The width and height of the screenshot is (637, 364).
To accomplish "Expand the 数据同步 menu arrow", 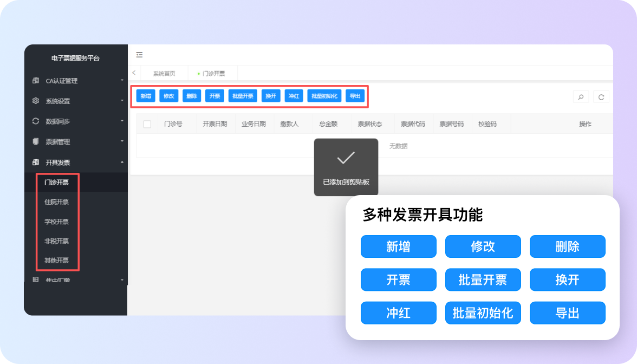I will pos(122,121).
